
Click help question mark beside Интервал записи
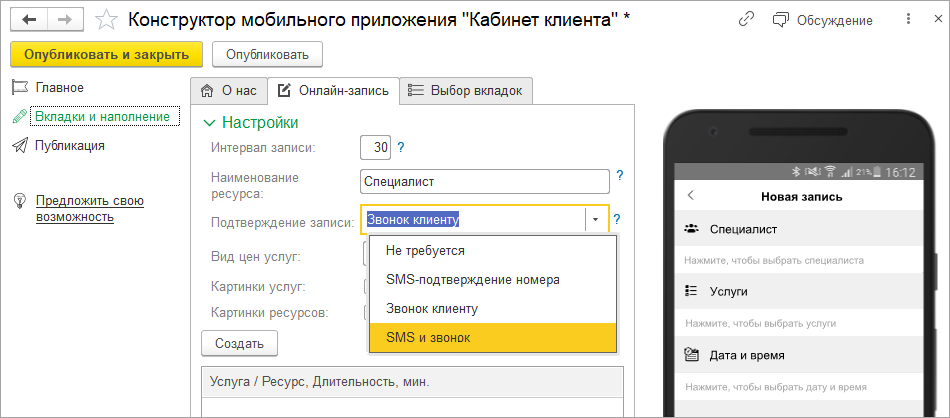pos(401,148)
